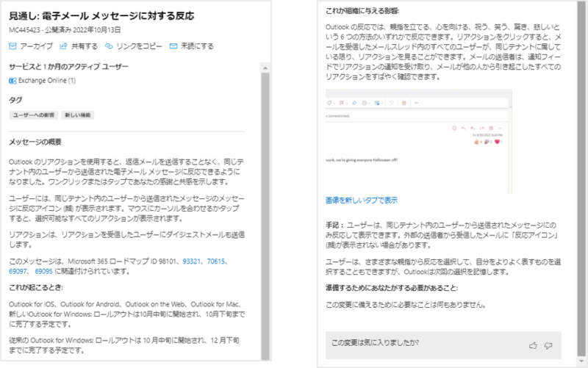The image size is (588, 368).
Task: Click the left panel vertical scrollbar track
Action: pyautogui.click(x=265, y=220)
